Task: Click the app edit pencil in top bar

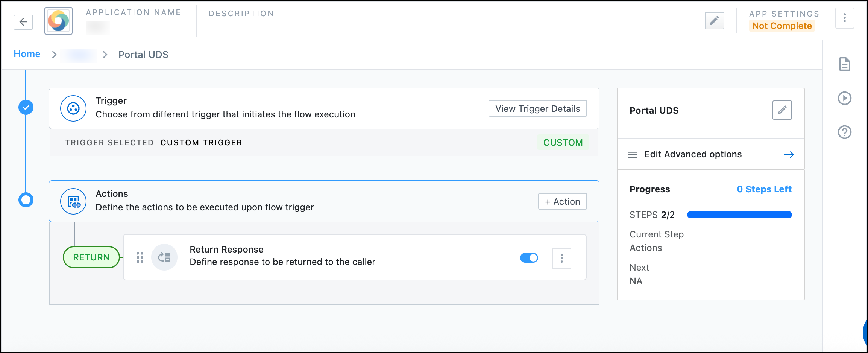Action: click(x=714, y=21)
